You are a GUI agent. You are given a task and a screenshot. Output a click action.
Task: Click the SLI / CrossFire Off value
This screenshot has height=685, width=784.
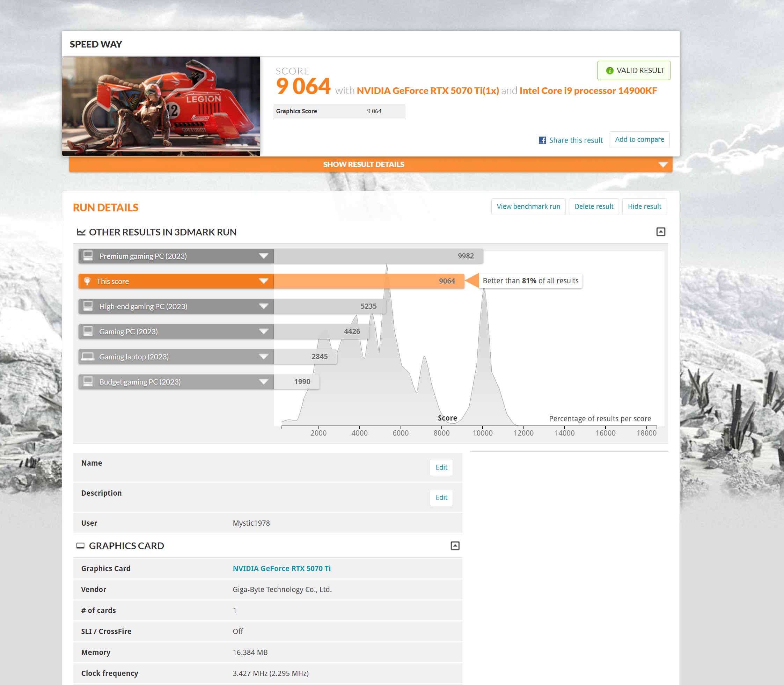pyautogui.click(x=238, y=632)
